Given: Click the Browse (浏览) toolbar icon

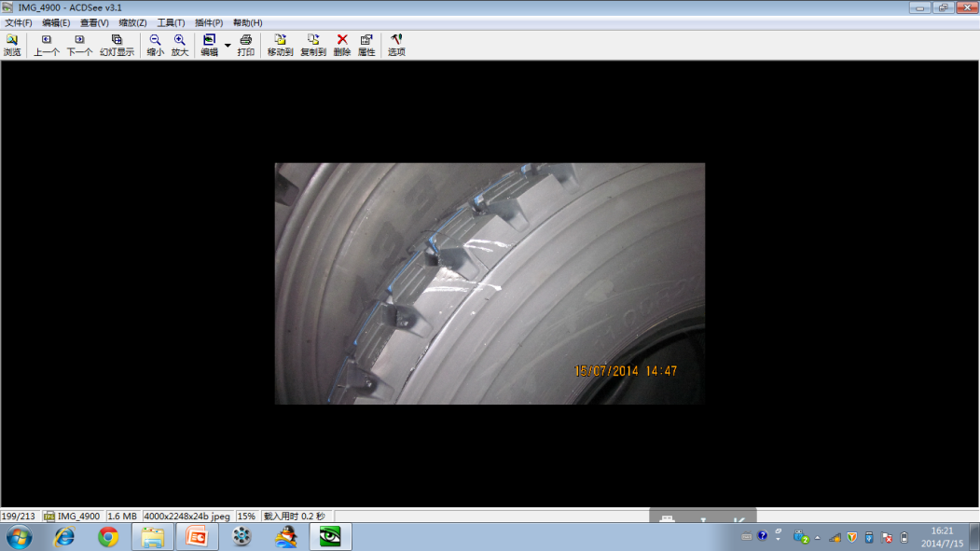Looking at the screenshot, I should pyautogui.click(x=12, y=45).
